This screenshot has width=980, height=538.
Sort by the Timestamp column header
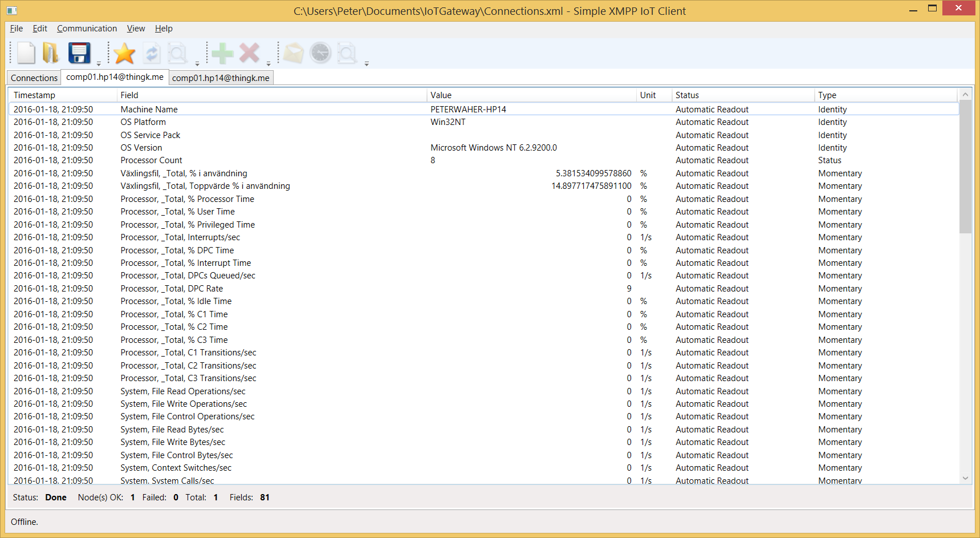[x=63, y=95]
